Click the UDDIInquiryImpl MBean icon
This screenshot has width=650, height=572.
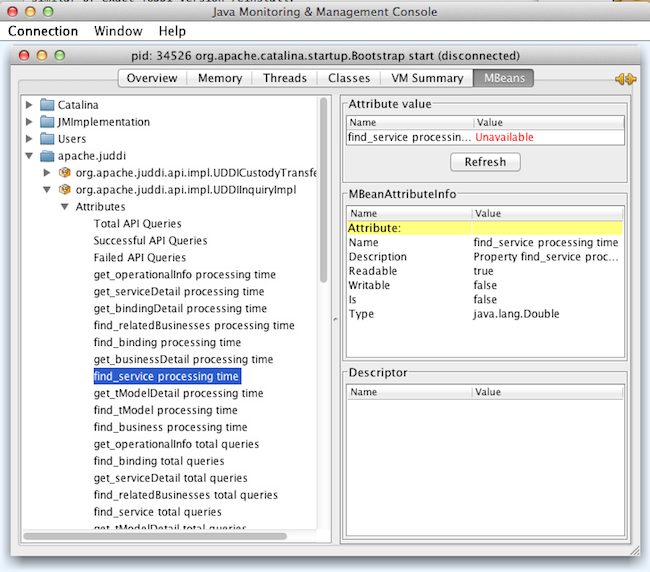tap(65, 190)
